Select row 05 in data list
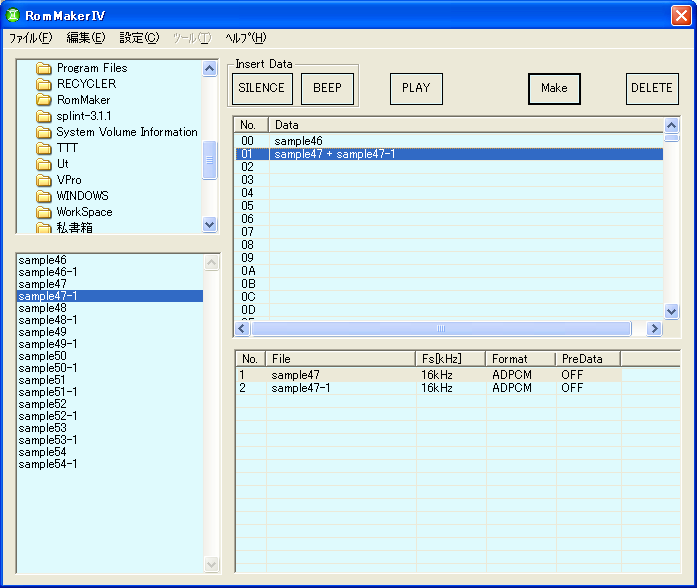Screen dimensions: 697x588 (449, 206)
